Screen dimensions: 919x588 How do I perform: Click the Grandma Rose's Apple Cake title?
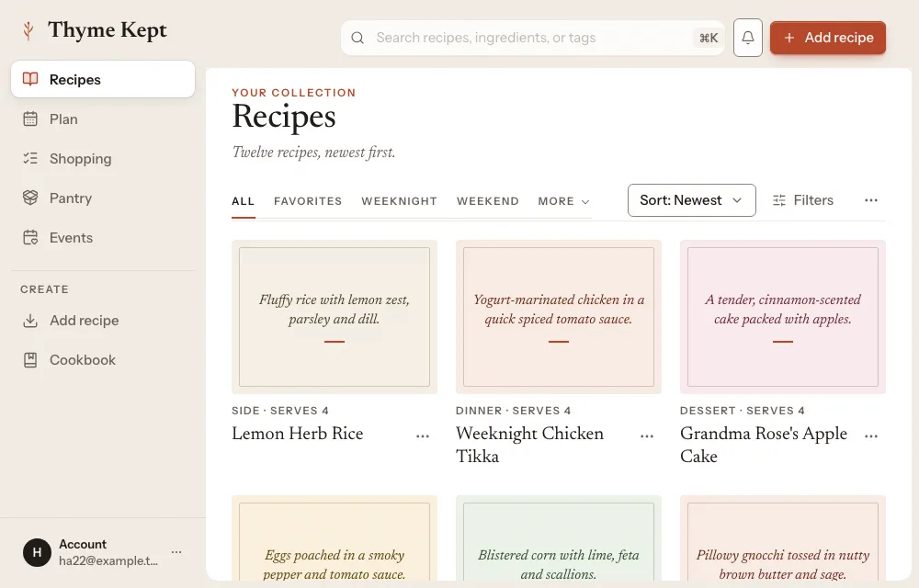click(x=764, y=445)
